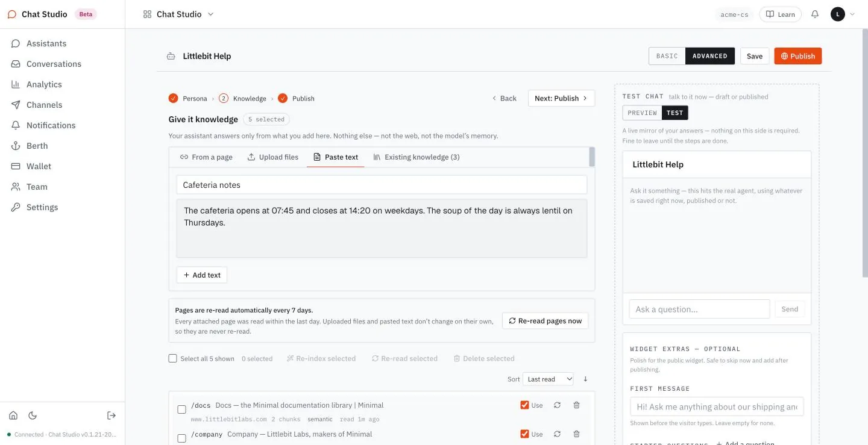Open the Chat Studio workspace dropdown
Screen dimensions: 868x445
178,14
